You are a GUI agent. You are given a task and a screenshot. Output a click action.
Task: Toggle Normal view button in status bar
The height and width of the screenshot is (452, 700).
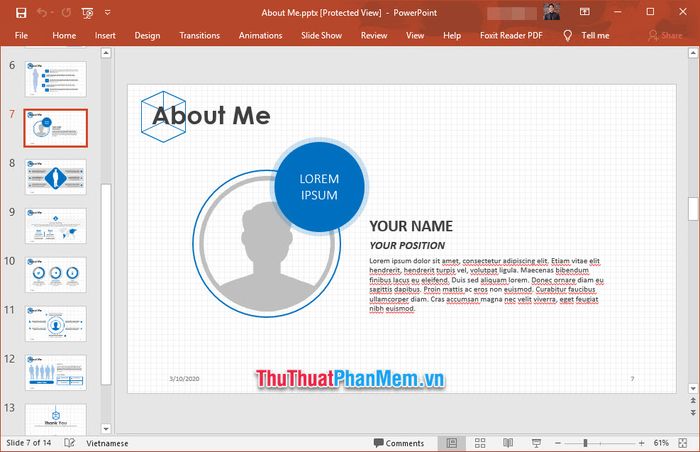(x=452, y=442)
